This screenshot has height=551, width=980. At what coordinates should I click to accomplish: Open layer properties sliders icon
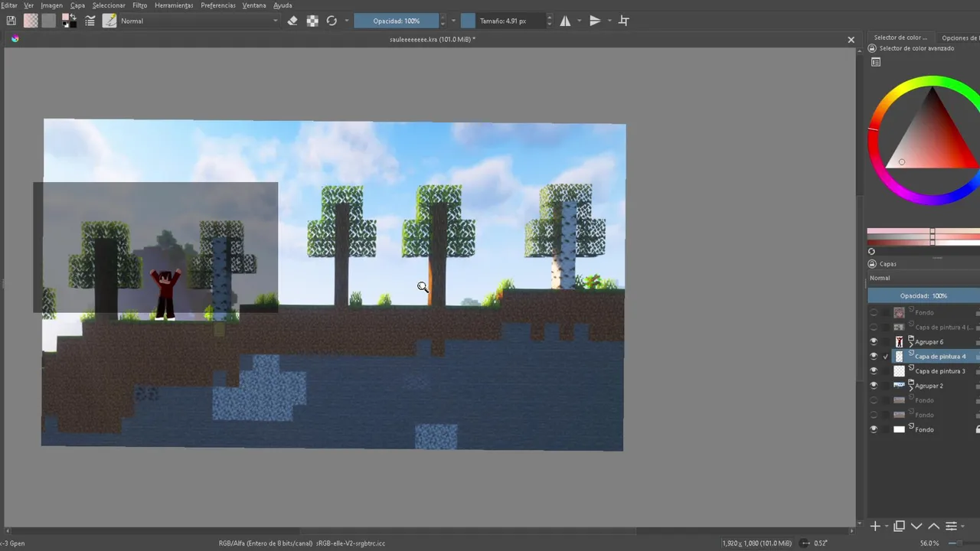coord(951,526)
